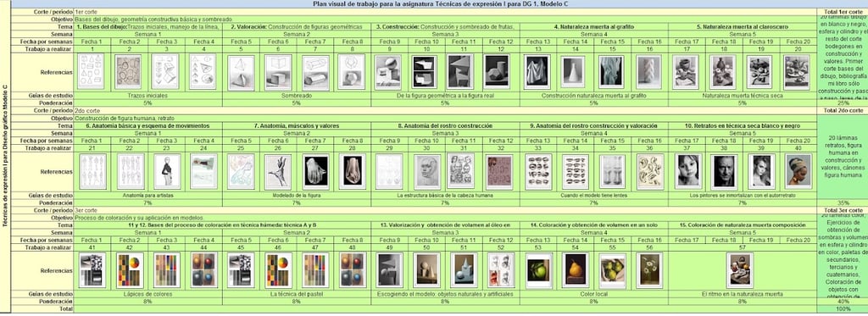Image resolution: width=868 pixels, height=316 pixels.
Task: Click the 35% total weighting cell
Action: (842, 203)
